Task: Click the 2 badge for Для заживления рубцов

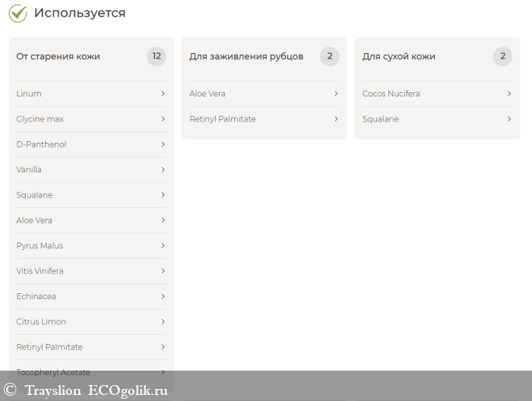Action: tap(329, 56)
